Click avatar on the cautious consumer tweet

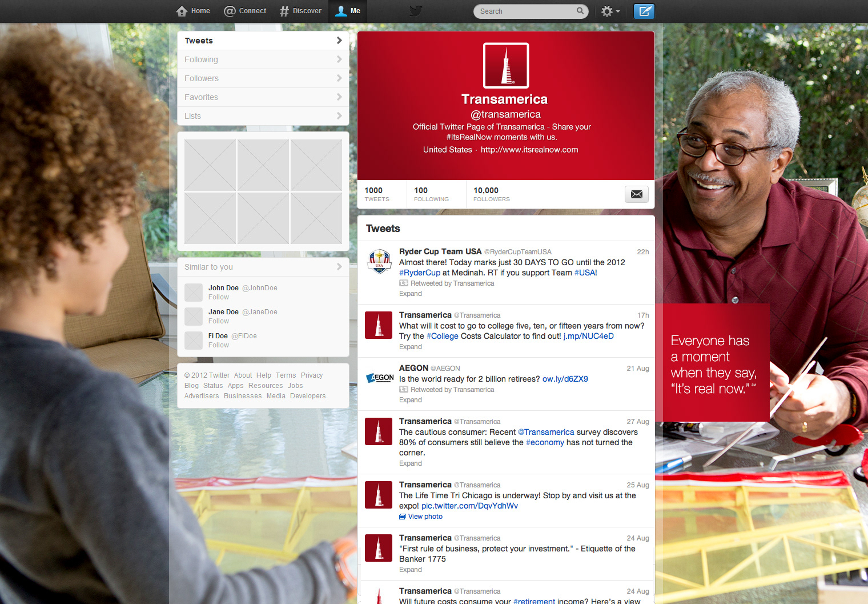pyautogui.click(x=379, y=431)
